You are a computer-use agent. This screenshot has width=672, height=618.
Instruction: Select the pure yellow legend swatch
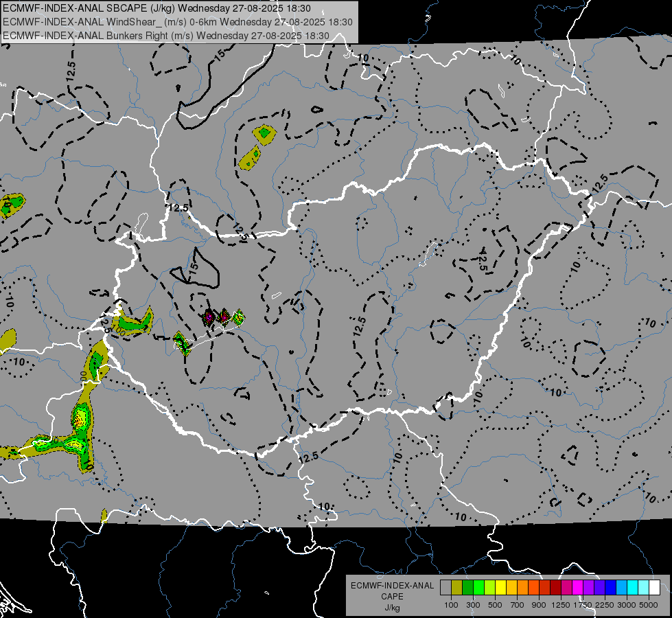(500, 588)
